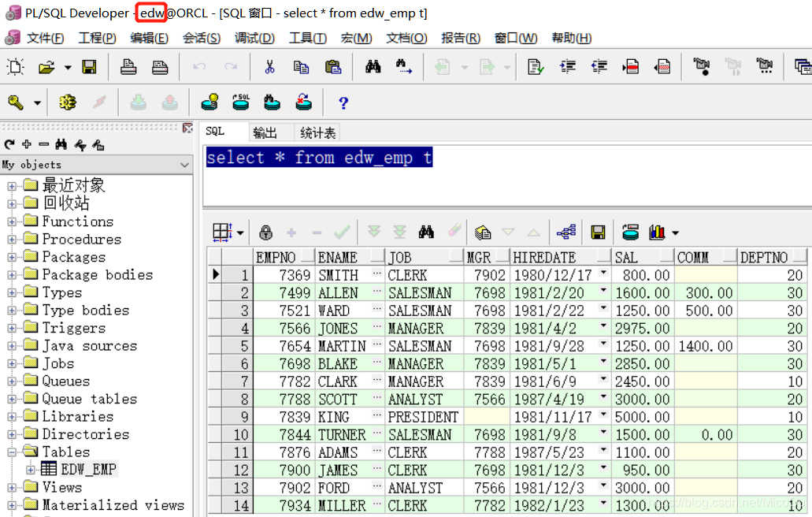Open the 文件(F) menu
The image size is (812, 517).
coord(45,39)
